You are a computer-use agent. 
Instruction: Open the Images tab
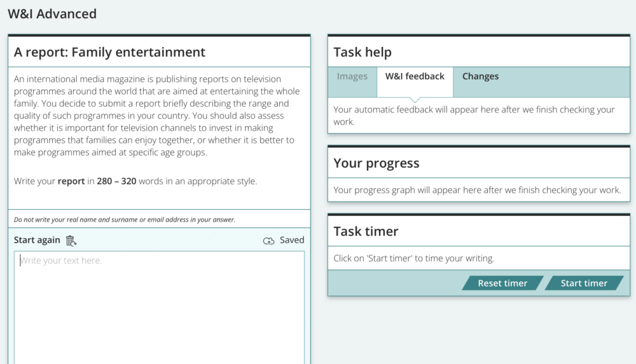click(352, 77)
